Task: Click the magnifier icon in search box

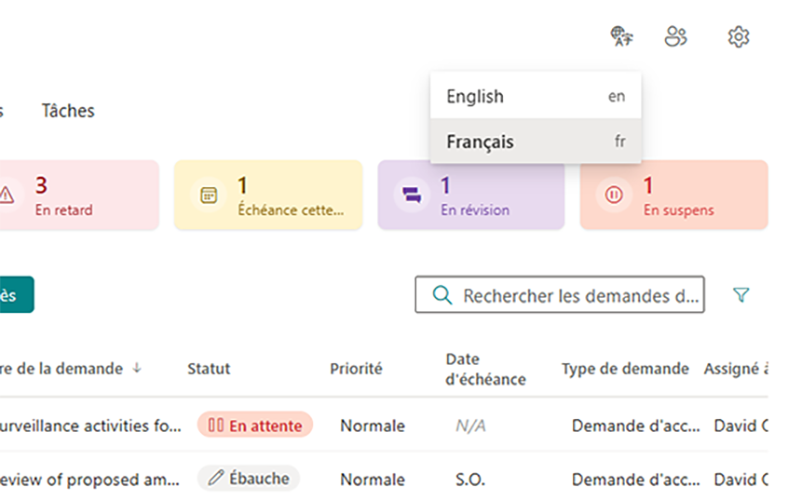Action: [442, 295]
